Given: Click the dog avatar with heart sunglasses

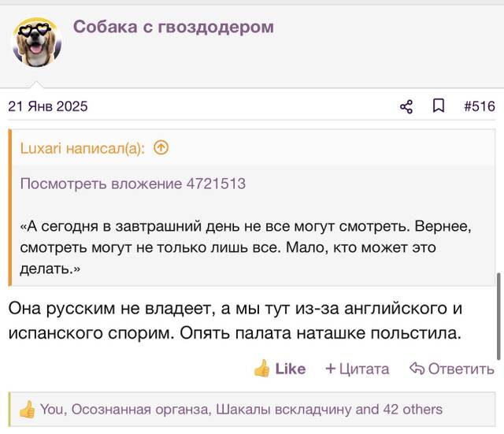Looking at the screenshot, I should (x=37, y=43).
